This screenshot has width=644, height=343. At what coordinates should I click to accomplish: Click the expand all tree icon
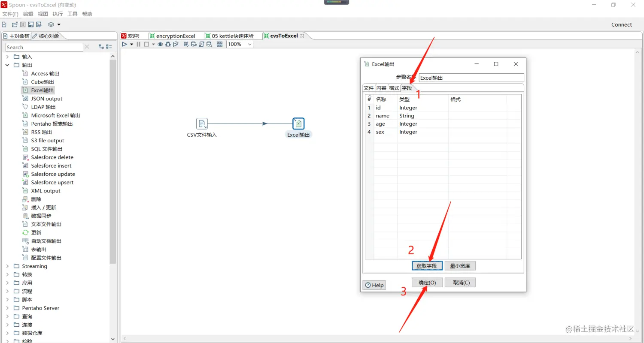101,47
